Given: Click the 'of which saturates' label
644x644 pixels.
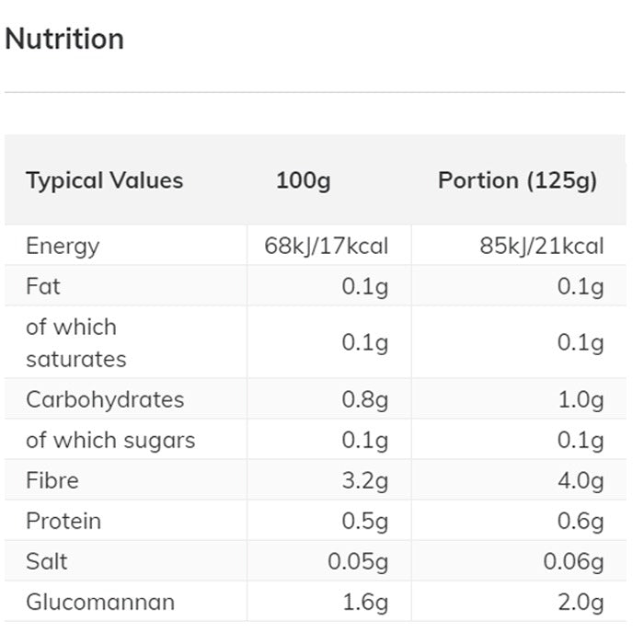Looking at the screenshot, I should tap(75, 342).
